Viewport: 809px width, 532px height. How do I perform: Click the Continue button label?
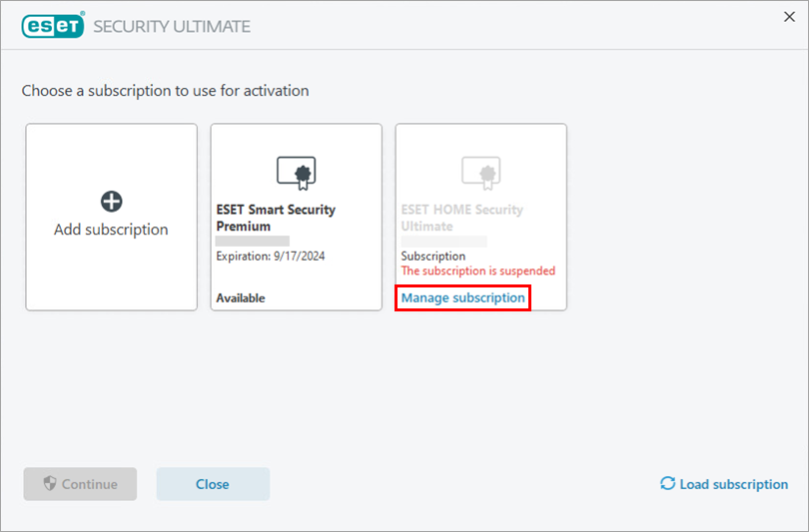[x=90, y=484]
